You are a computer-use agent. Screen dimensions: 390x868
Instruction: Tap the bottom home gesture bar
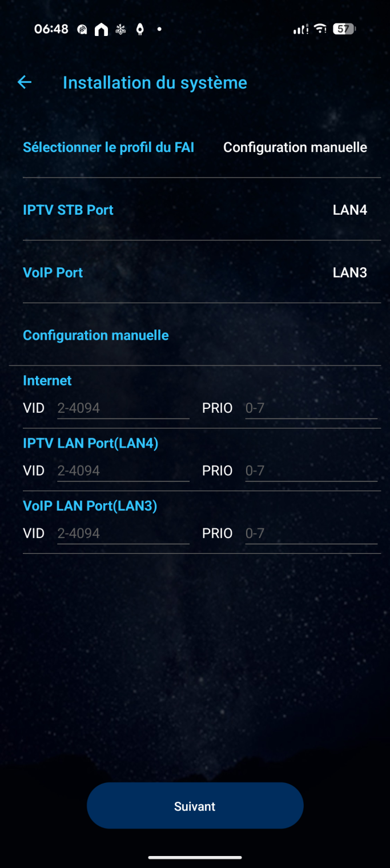tap(195, 857)
